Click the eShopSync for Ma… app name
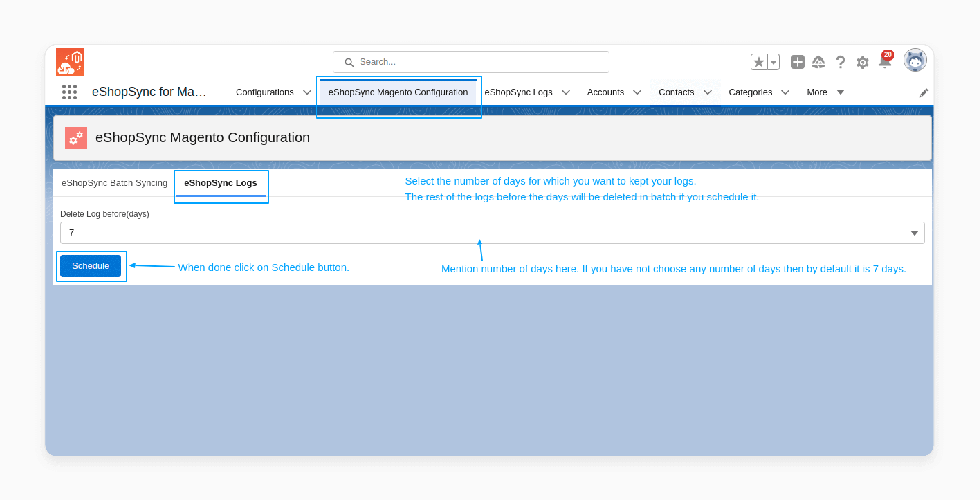Screen dimensions: 980x500 click(x=149, y=92)
